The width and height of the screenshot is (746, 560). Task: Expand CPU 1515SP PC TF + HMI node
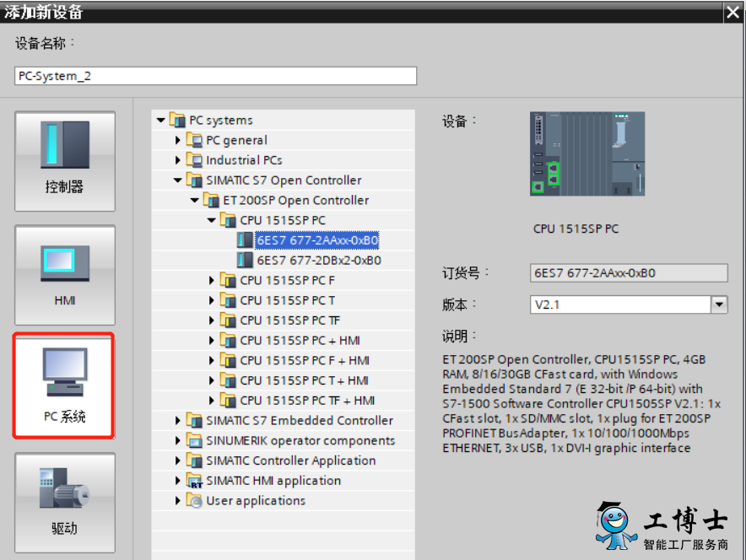pos(211,401)
